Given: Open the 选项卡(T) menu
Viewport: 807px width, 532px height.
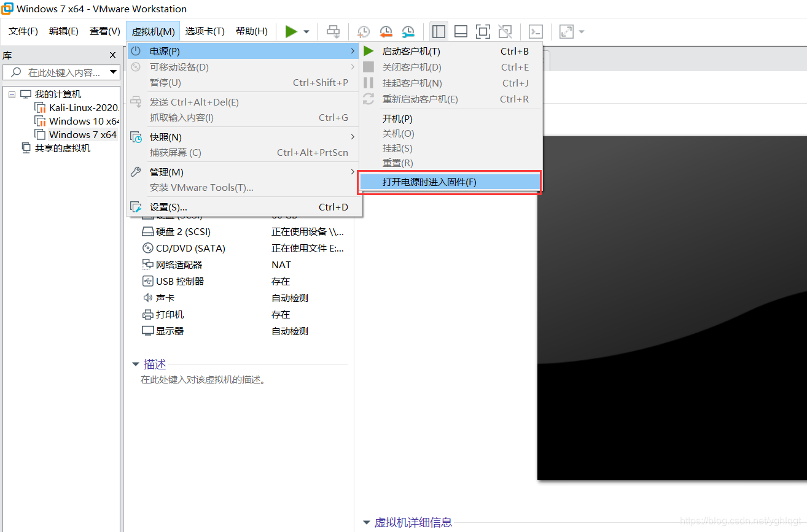Looking at the screenshot, I should [x=205, y=31].
